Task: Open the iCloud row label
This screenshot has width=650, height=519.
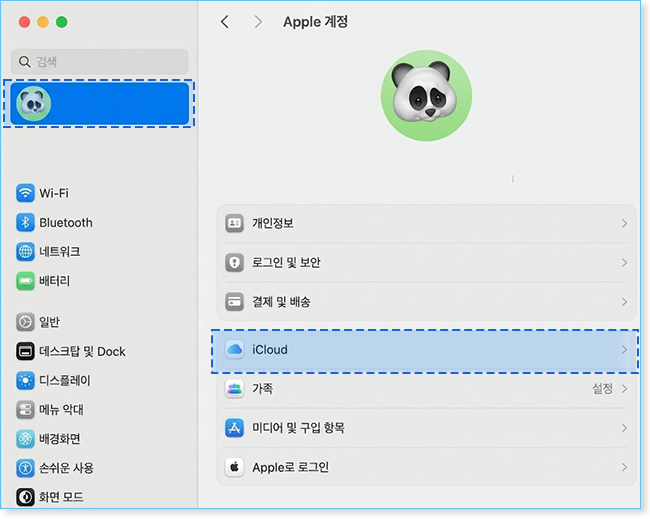Action: [270, 349]
